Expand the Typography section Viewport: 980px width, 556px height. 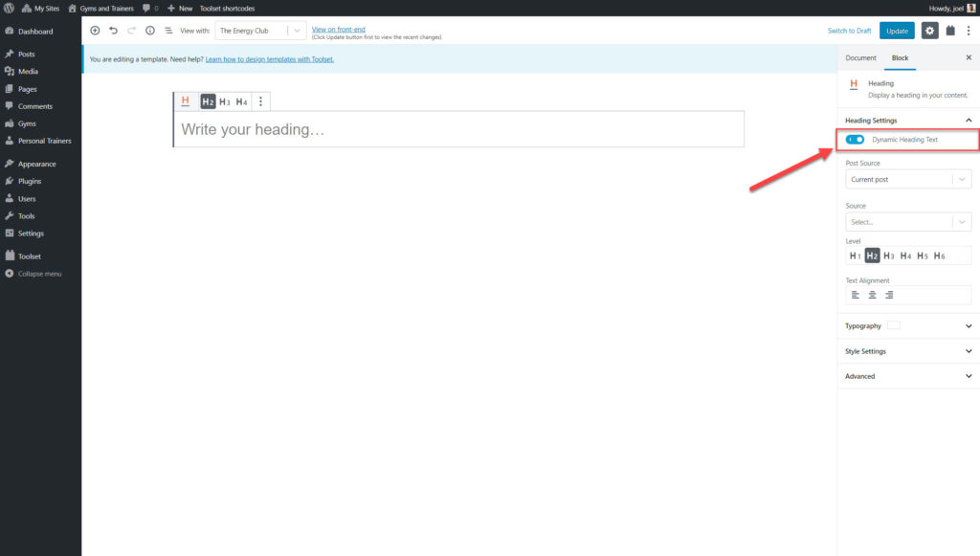[x=908, y=325]
